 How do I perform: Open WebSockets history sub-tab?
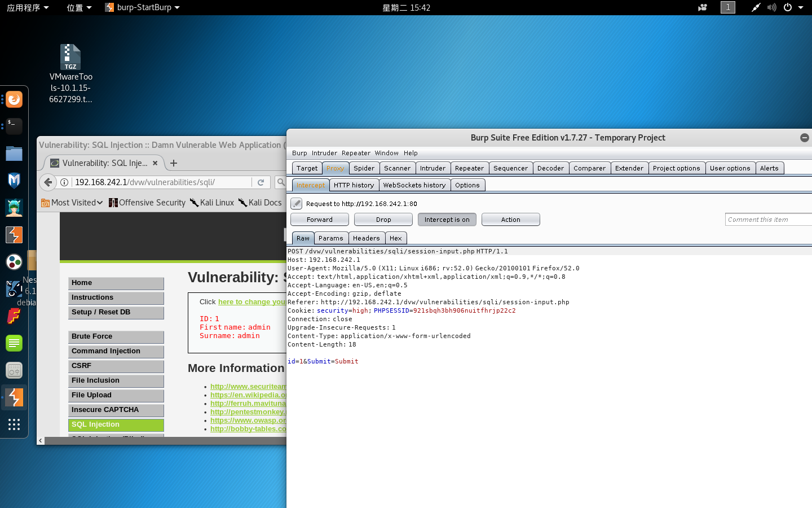pos(414,185)
